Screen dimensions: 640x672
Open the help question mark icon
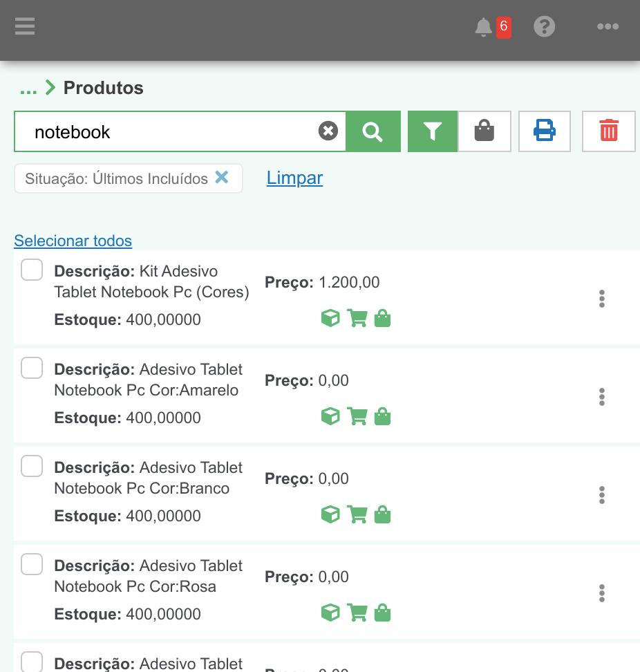tap(545, 27)
